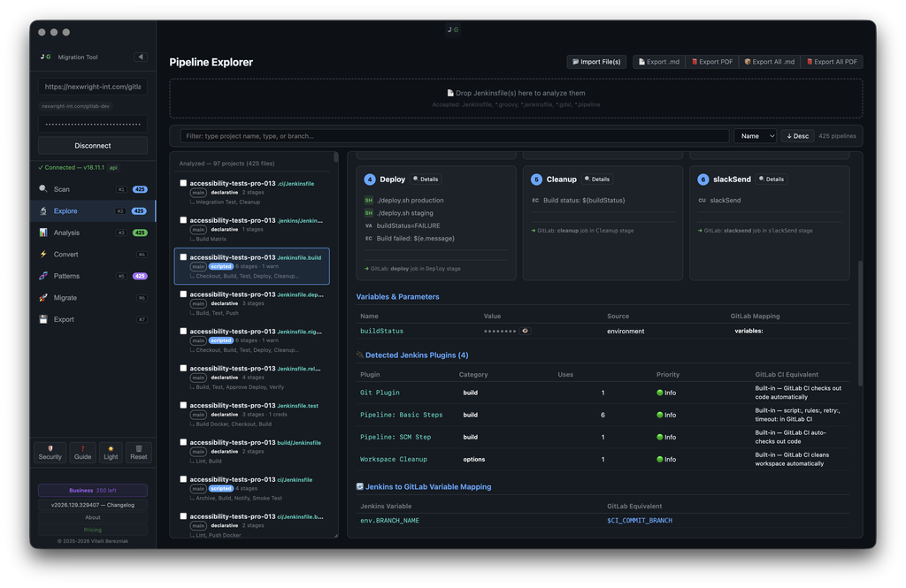Click the masked access token field
The image size is (906, 588).
coord(93,124)
